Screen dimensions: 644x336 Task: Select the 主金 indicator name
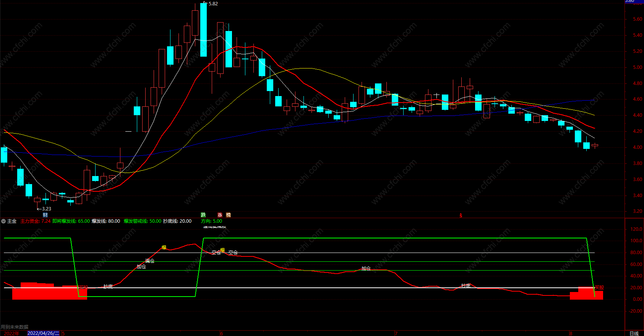[12, 221]
